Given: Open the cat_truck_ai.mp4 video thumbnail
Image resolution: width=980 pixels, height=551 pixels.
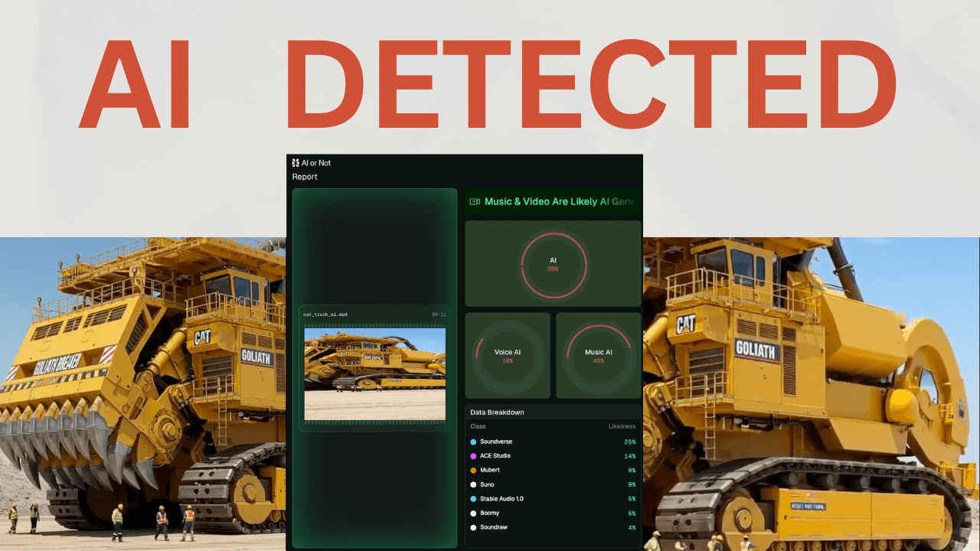Looking at the screenshot, I should [x=374, y=373].
